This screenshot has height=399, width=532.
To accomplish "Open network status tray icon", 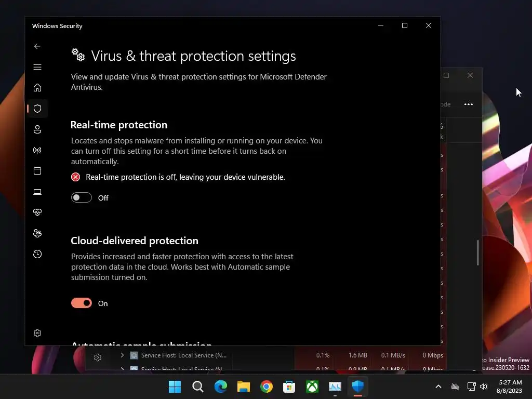I will [x=471, y=387].
